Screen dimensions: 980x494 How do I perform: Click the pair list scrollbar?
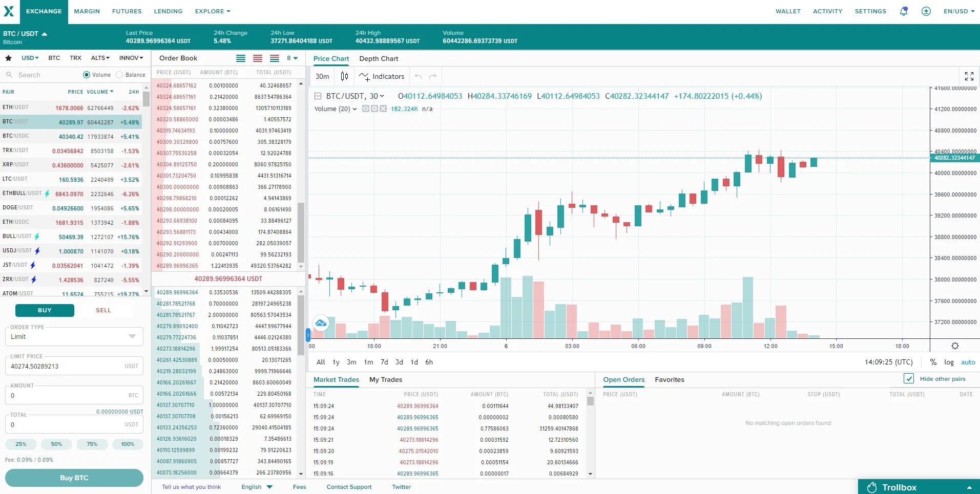[x=147, y=98]
